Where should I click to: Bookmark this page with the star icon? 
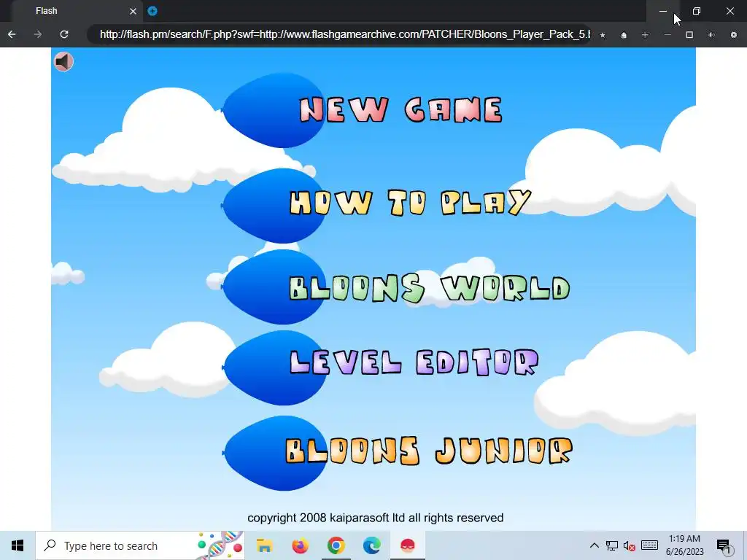[603, 35]
